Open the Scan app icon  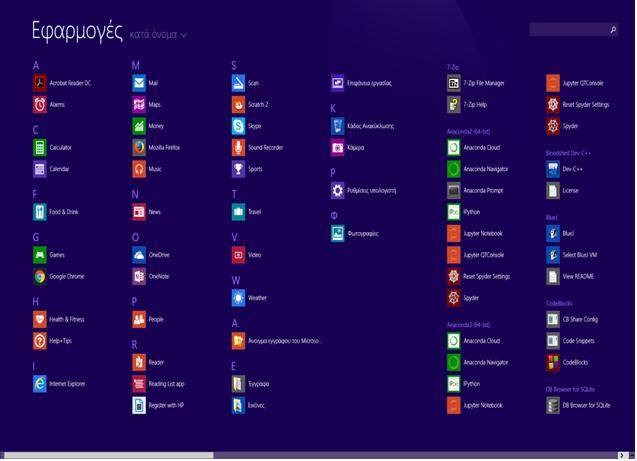point(238,83)
